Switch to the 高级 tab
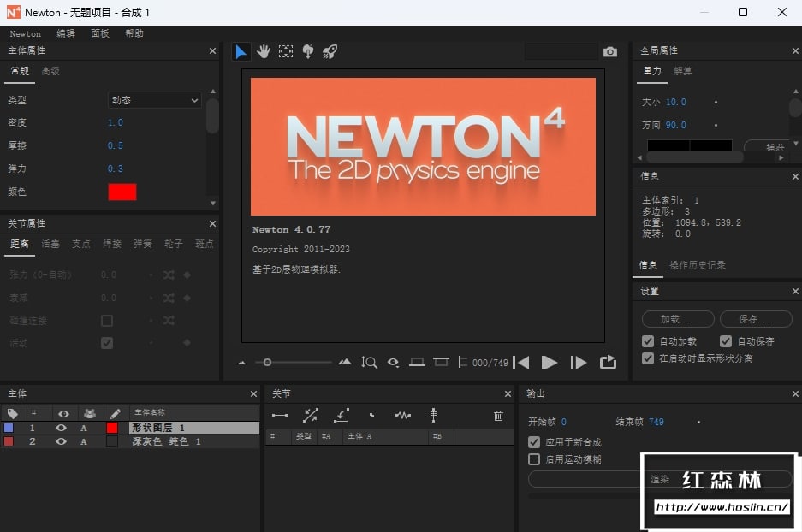This screenshot has width=802, height=532. 50,71
